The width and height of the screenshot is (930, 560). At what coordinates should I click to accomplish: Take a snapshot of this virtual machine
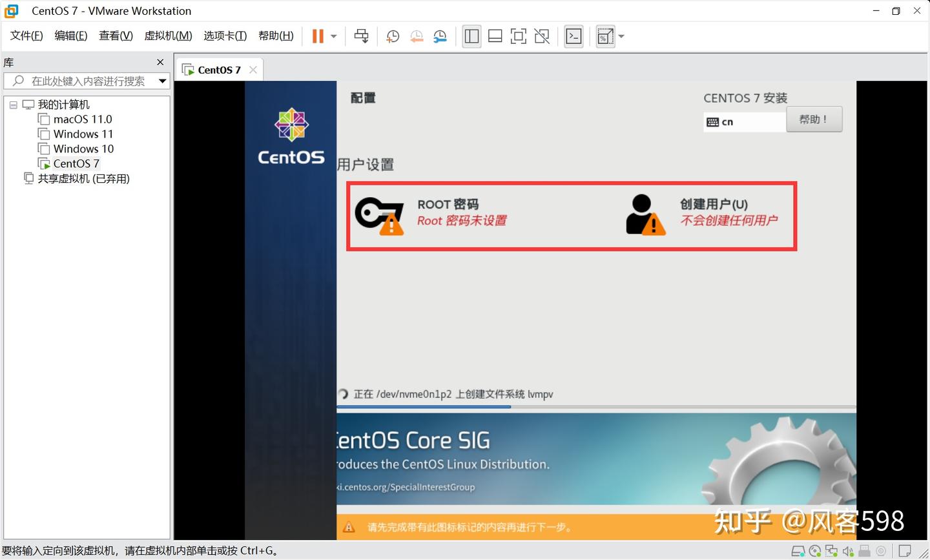pos(393,36)
